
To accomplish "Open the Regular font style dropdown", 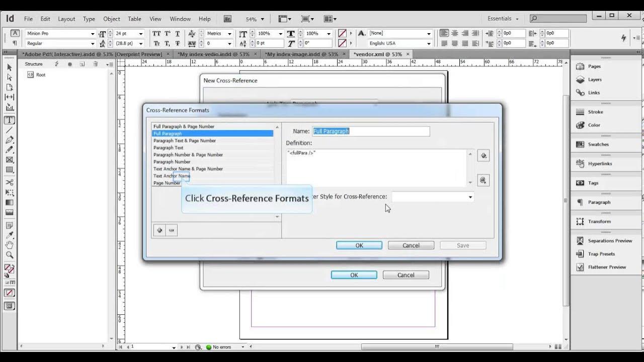I will tap(93, 44).
